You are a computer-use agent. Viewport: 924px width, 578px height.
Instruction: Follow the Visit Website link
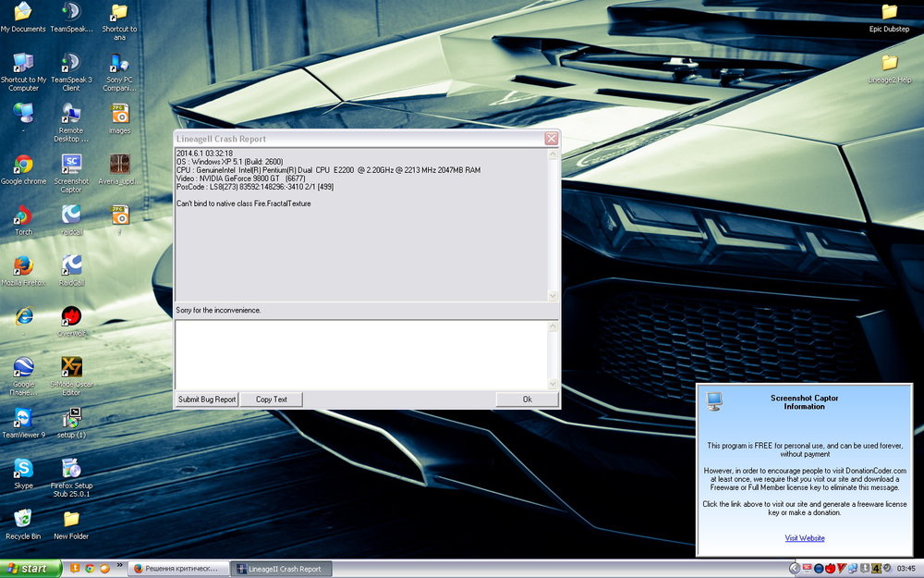click(804, 538)
